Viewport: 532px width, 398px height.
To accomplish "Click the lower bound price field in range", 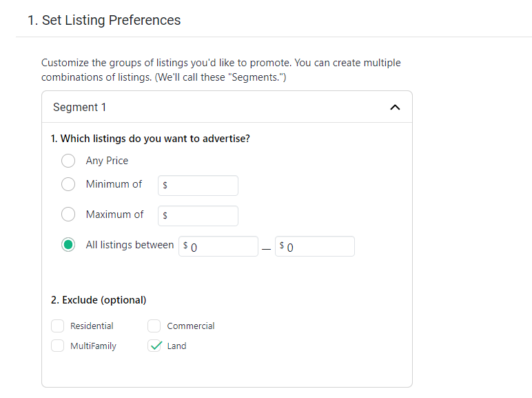I will [218, 246].
